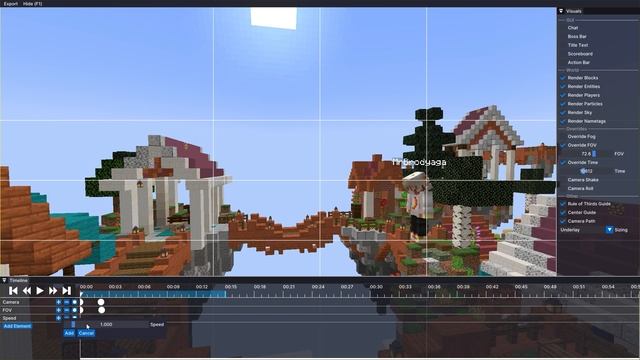Select the Speed track label
Image resolution: width=640 pixels, height=360 pixels.
(9, 318)
